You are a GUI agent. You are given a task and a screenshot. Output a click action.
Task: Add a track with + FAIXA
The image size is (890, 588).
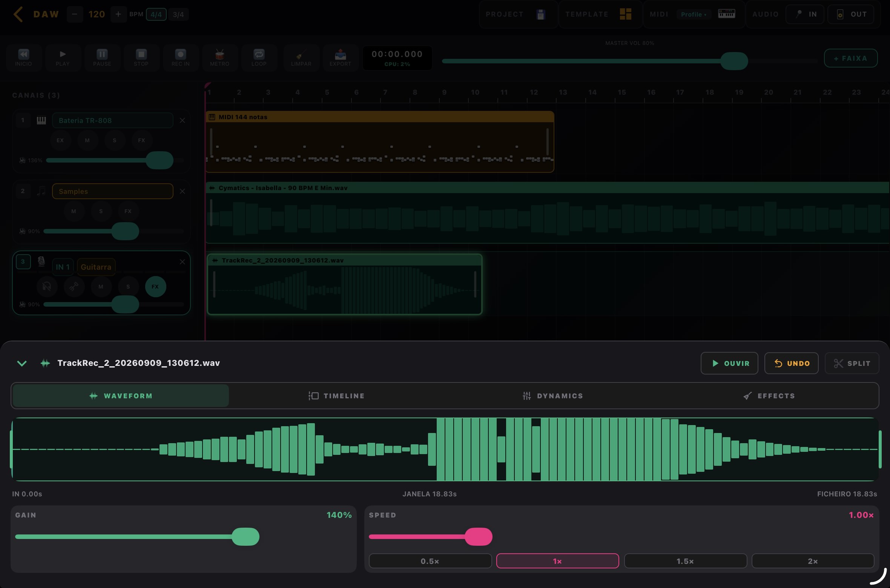tap(850, 58)
